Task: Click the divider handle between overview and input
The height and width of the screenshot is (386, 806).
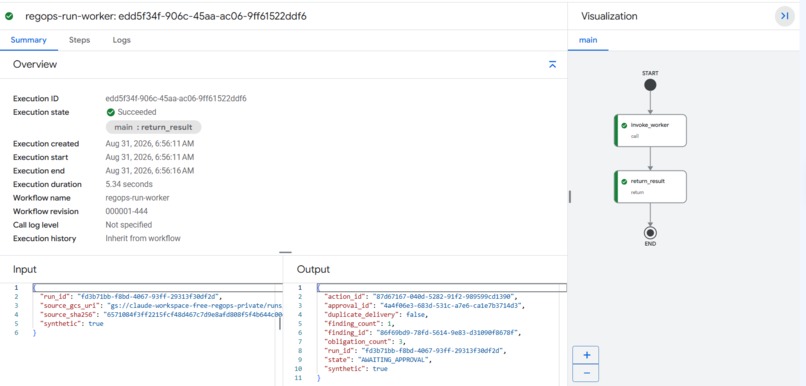Action: (x=285, y=252)
